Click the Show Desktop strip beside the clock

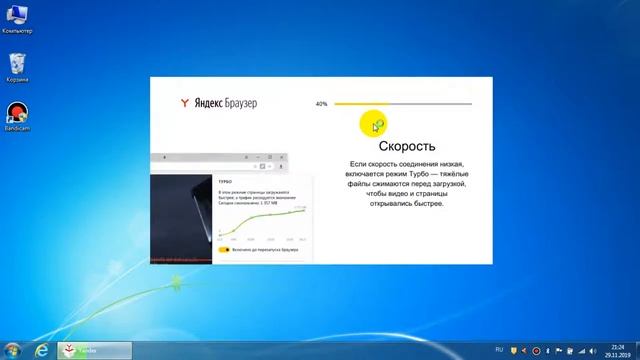point(637,351)
